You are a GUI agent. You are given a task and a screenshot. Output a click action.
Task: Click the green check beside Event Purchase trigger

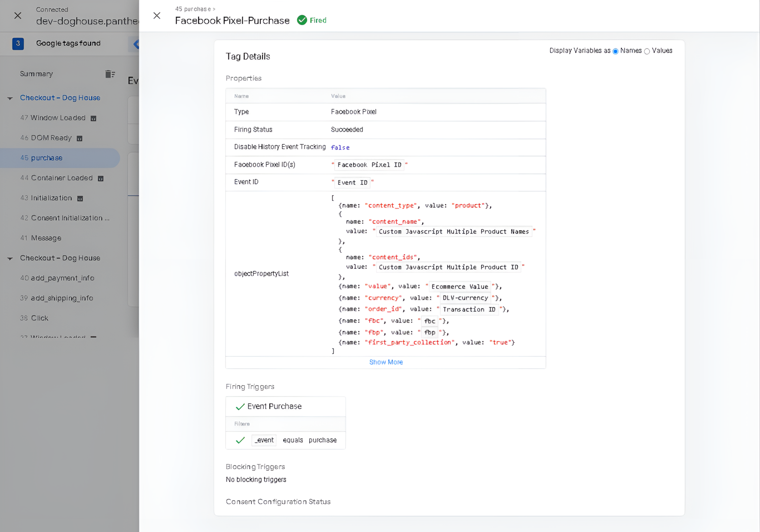point(240,407)
